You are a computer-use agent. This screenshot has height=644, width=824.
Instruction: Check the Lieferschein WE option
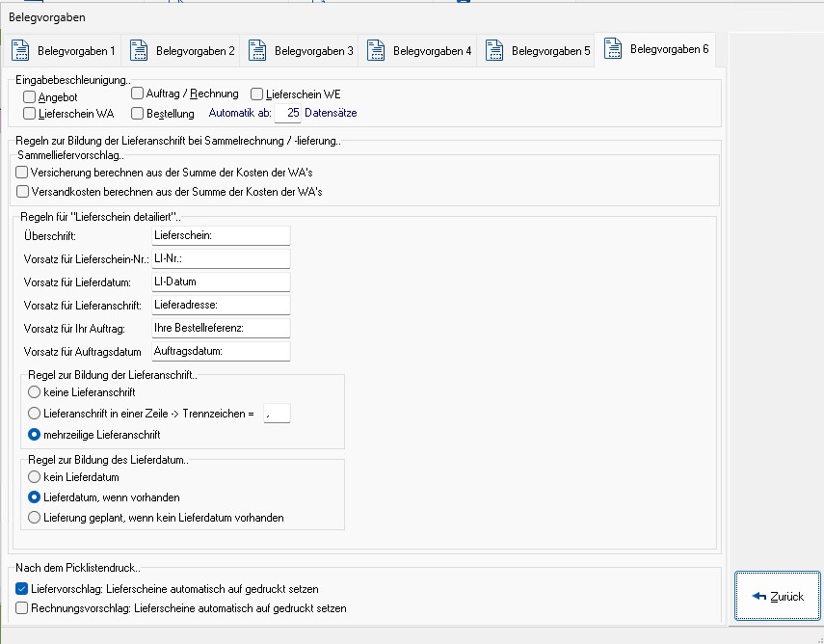[256, 94]
